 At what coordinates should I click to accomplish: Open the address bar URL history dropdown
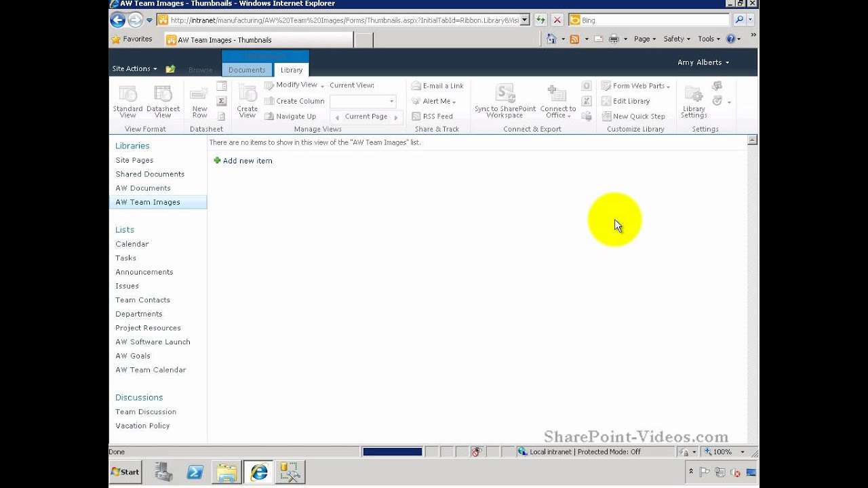click(524, 20)
